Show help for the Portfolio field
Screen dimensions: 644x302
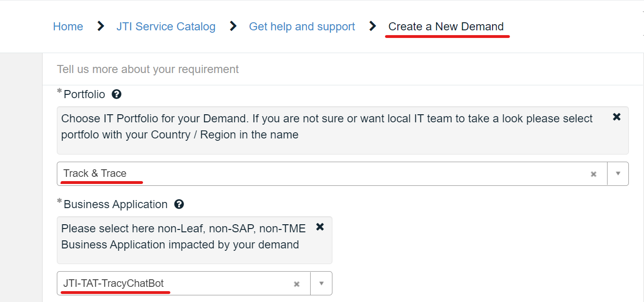[116, 94]
